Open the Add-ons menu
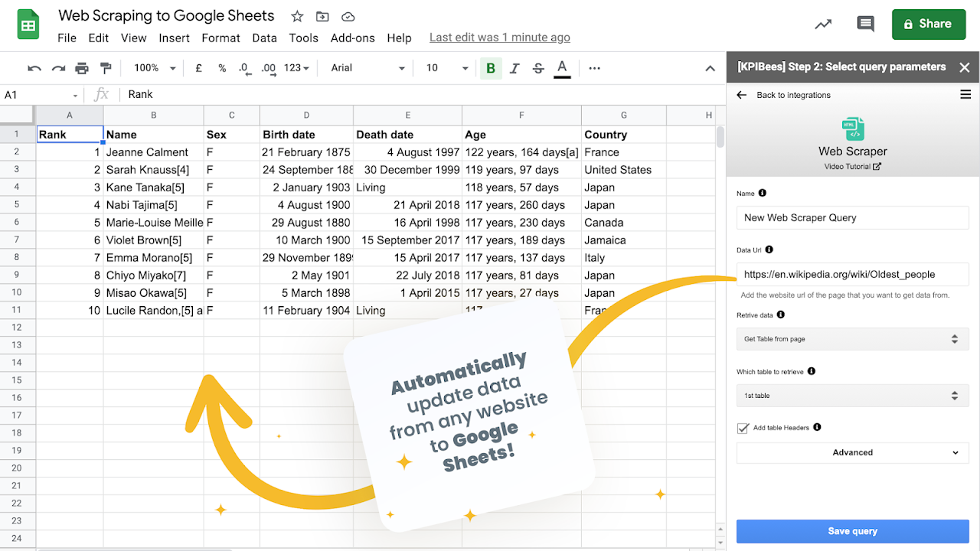980x551 pixels. (353, 37)
